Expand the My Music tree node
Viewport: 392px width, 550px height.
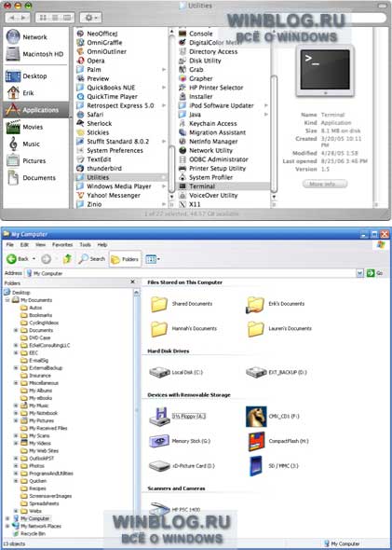tap(16, 406)
